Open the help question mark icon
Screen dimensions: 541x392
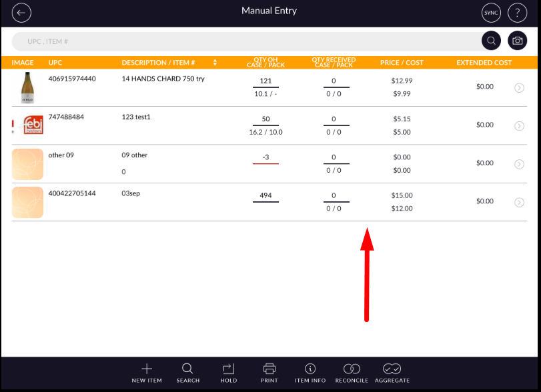[x=517, y=13]
